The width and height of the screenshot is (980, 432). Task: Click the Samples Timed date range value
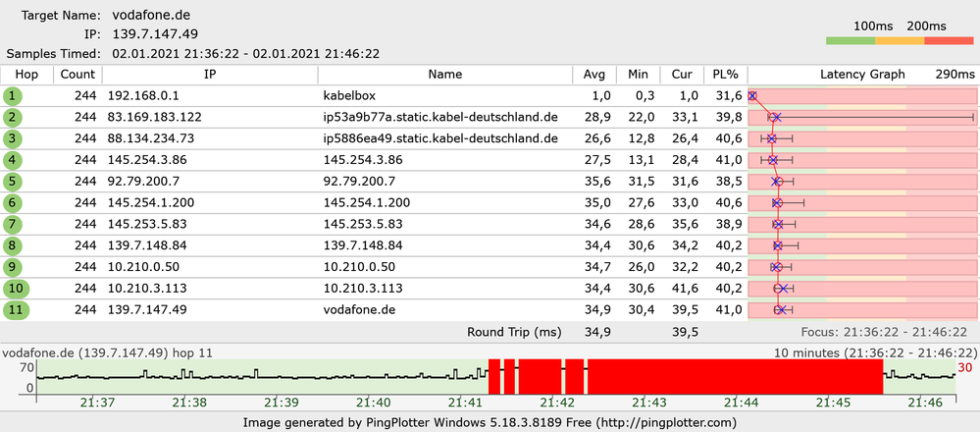[245, 54]
